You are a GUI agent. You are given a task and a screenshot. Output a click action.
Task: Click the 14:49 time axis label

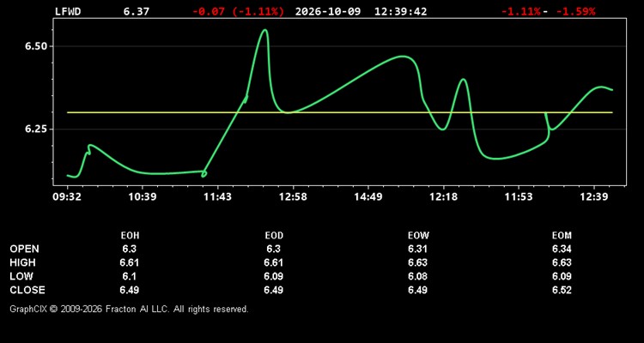(368, 197)
